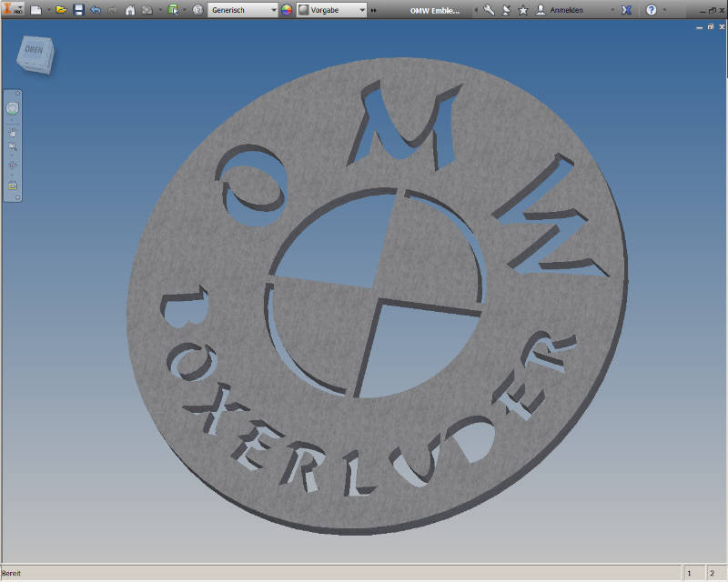
Task: Click status bar value 2
Action: tap(713, 574)
